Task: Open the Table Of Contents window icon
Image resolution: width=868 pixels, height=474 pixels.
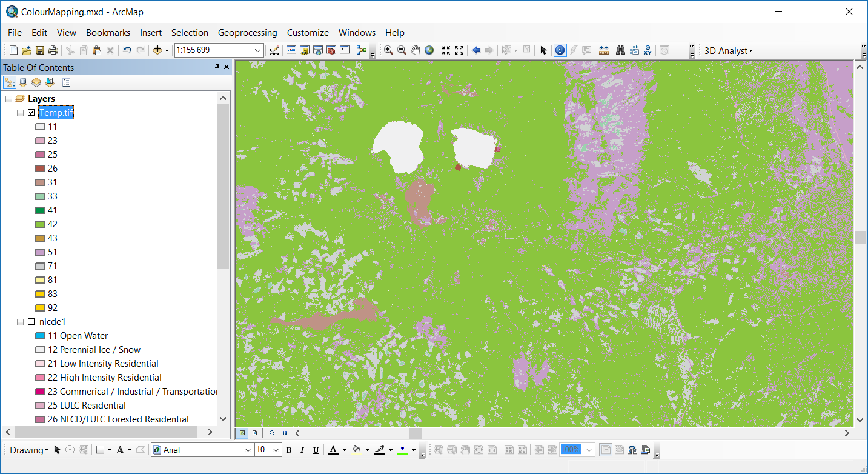Action: click(x=291, y=50)
